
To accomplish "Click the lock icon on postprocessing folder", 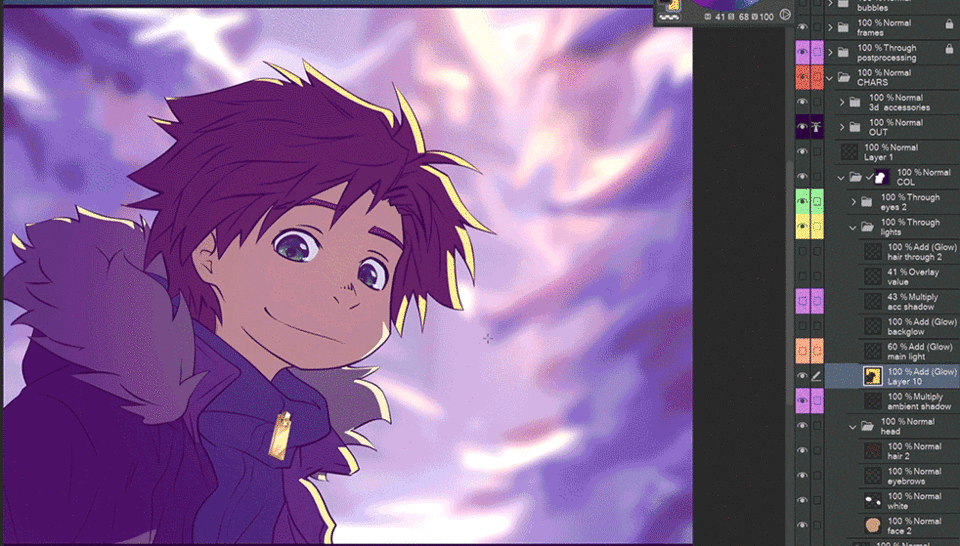I will click(949, 49).
